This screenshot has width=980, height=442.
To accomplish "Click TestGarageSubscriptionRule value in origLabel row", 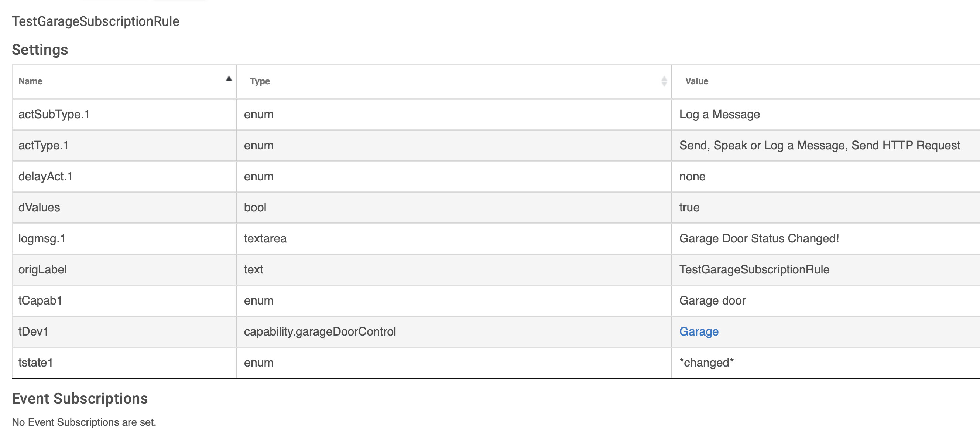I will pyautogui.click(x=754, y=269).
